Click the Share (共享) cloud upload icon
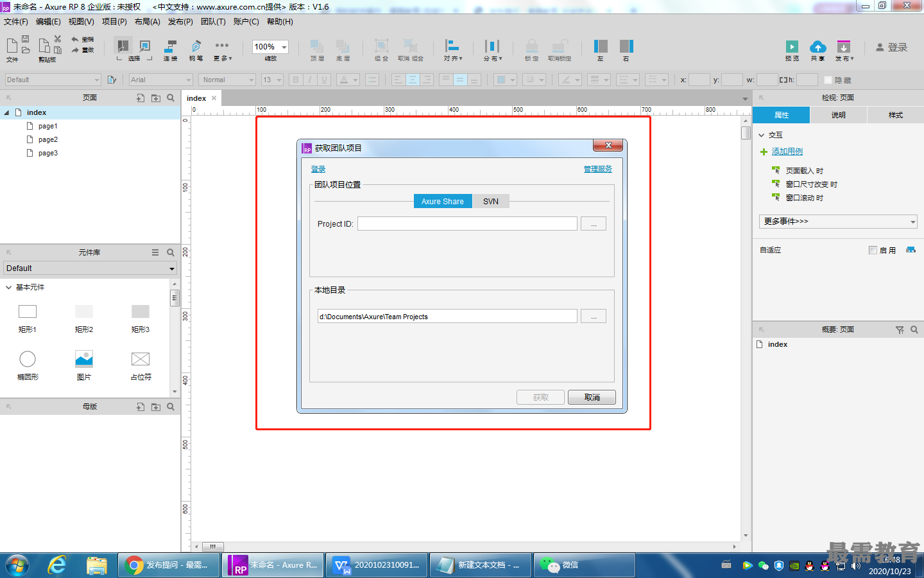 point(817,47)
